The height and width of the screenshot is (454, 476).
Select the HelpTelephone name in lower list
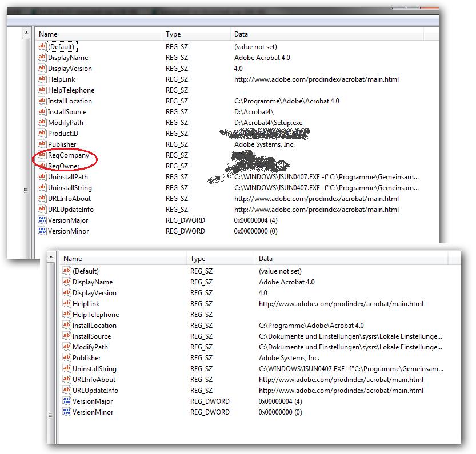(x=95, y=315)
